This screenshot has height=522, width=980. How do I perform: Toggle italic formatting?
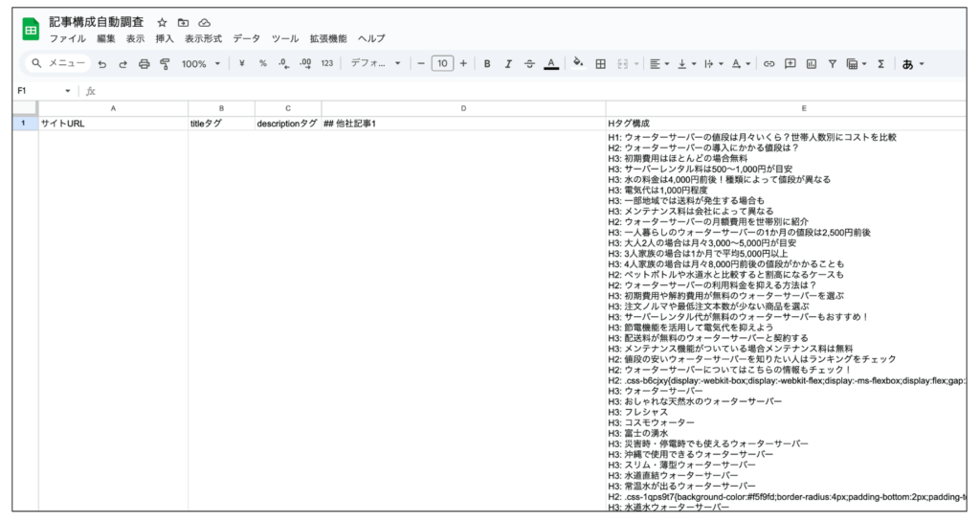(509, 64)
